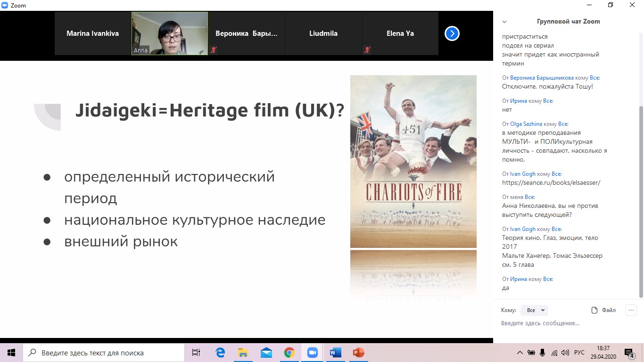Image resolution: width=644 pixels, height=362 pixels.
Task: Click Ирина above the 'да' message
Action: [519, 279]
